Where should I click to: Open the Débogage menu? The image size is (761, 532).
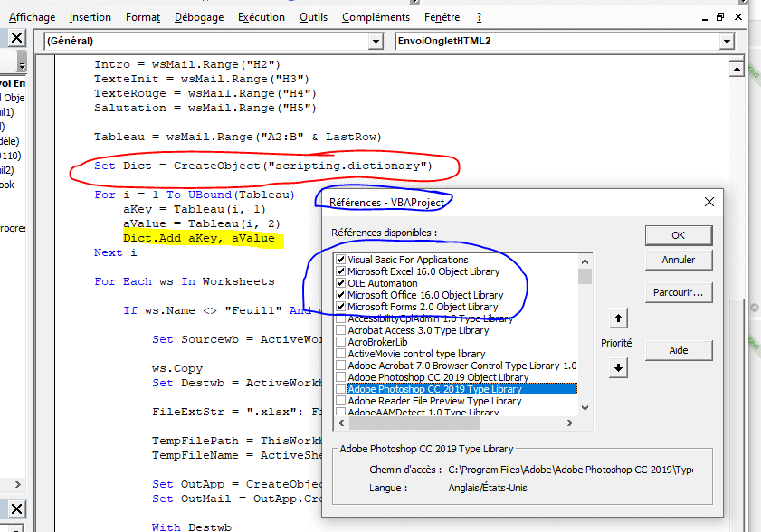(x=198, y=17)
